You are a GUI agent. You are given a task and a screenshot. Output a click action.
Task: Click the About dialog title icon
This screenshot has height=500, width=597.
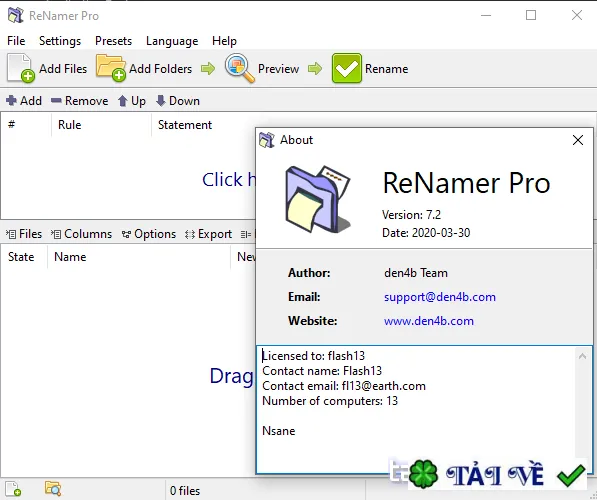pos(267,140)
